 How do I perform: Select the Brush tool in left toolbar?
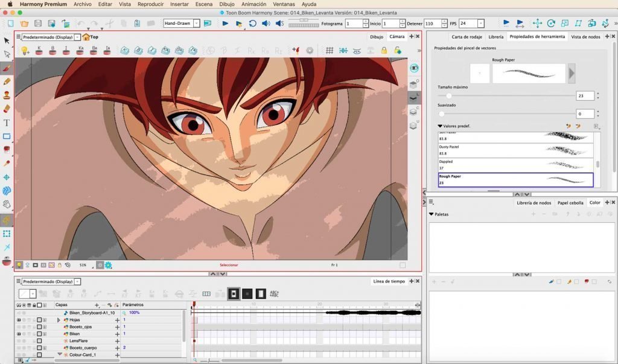click(7, 68)
